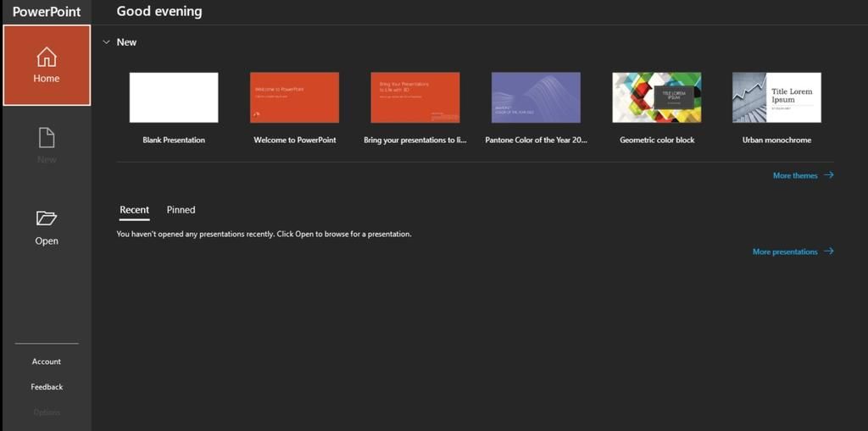
Task: Click the Welcome to PowerPoint label text
Action: point(294,140)
